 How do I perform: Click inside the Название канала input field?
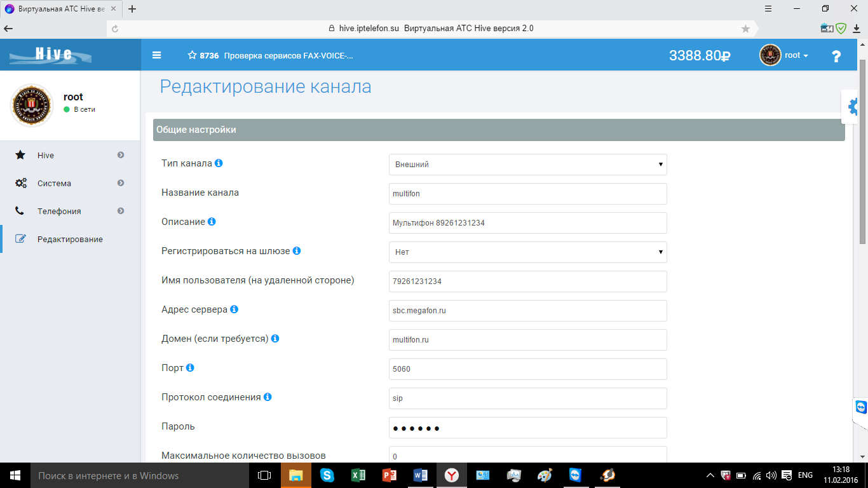click(527, 193)
